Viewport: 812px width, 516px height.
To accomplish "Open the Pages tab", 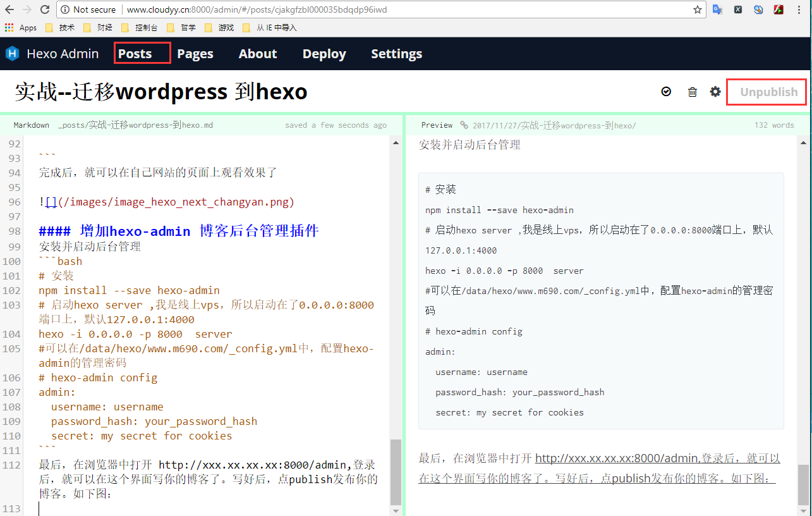I will click(x=195, y=54).
